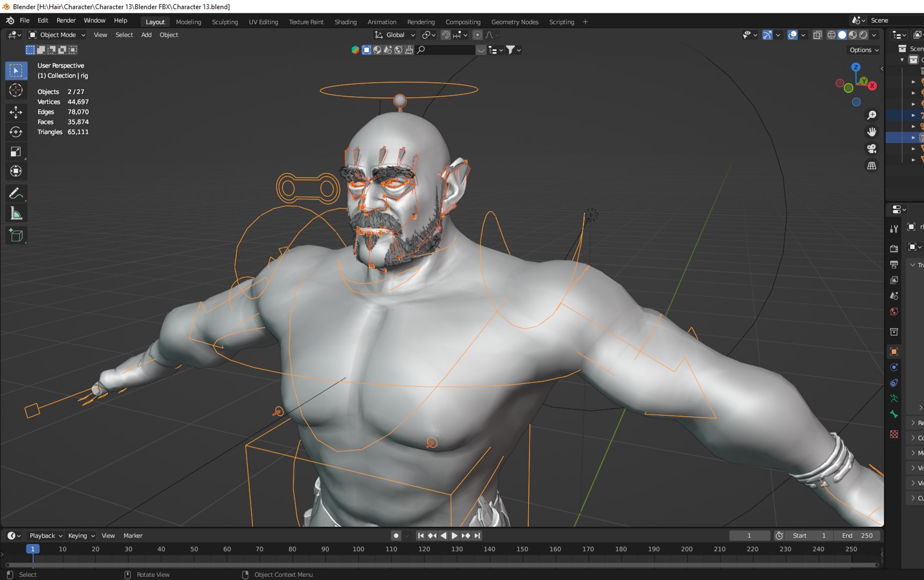Click the zoom magnifier viewport icon

tap(872, 115)
